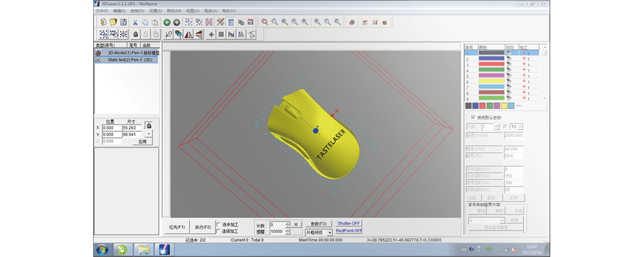Open the 编辑(E) menu
The image size is (644, 257).
pos(120,11)
